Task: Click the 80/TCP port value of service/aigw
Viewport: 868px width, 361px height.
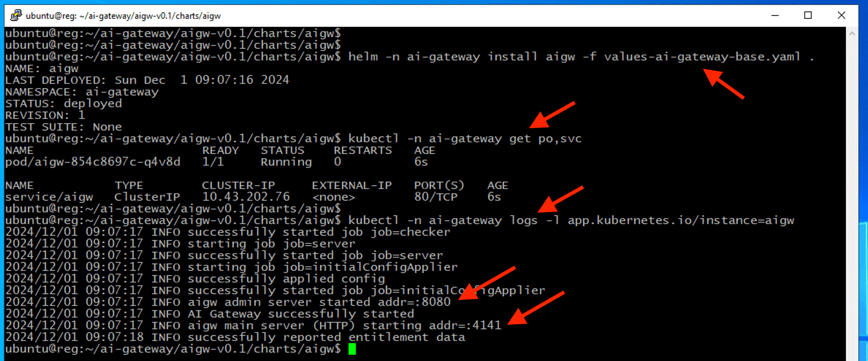Action: [435, 197]
